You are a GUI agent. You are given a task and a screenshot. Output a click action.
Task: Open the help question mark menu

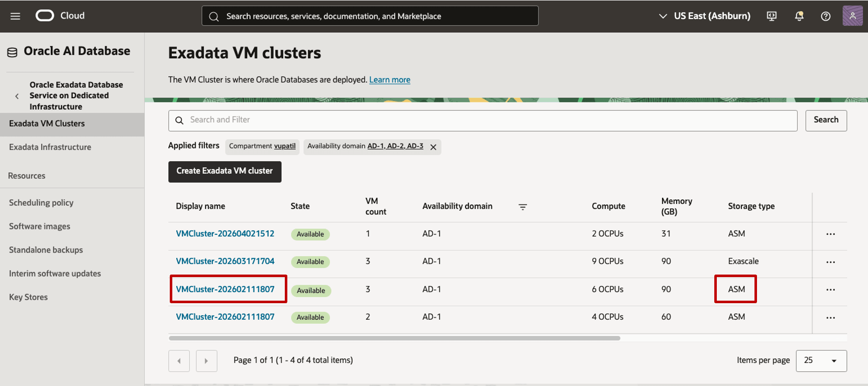[825, 16]
